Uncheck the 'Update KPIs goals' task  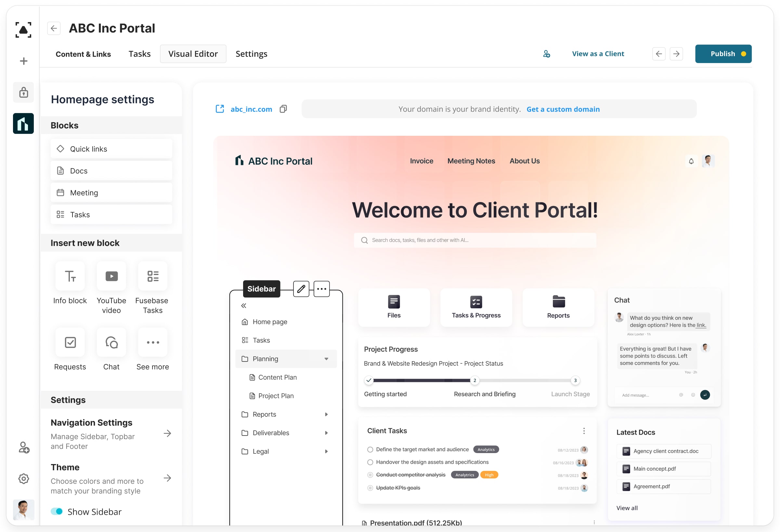(x=370, y=488)
